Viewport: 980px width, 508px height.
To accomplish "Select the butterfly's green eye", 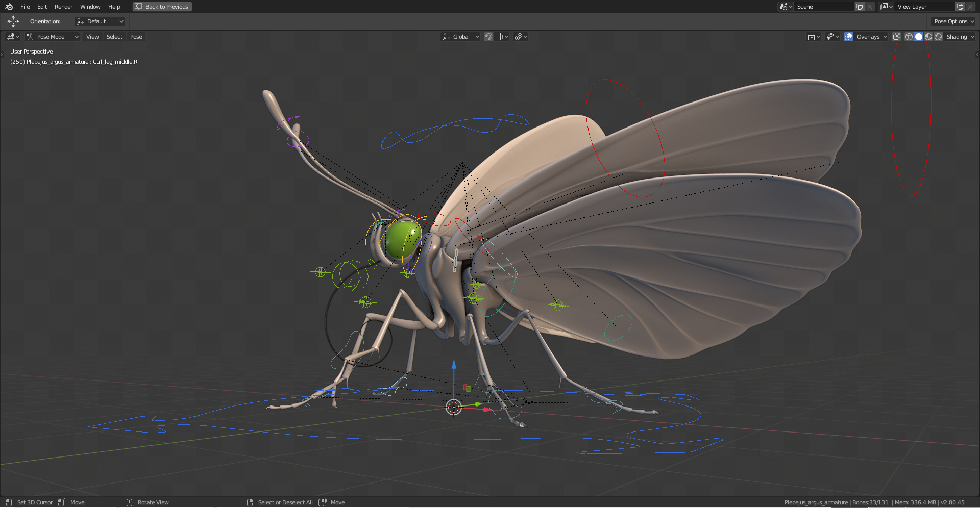I will (x=403, y=239).
